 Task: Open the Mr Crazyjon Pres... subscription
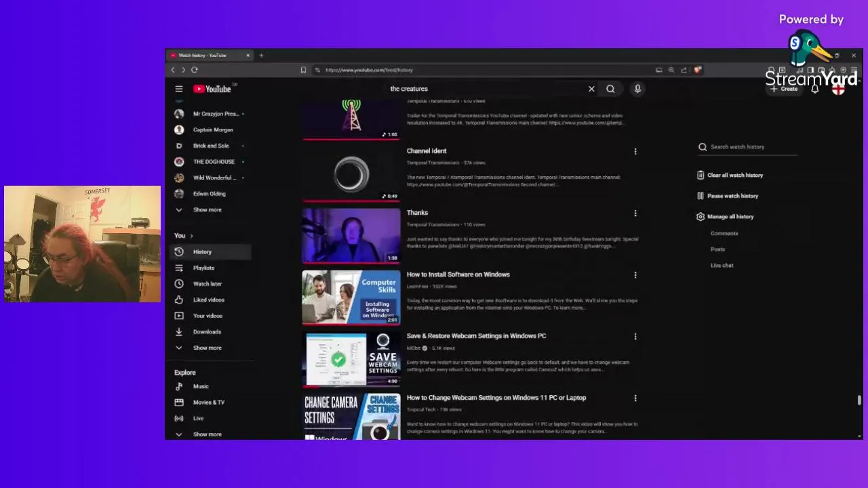(x=210, y=114)
